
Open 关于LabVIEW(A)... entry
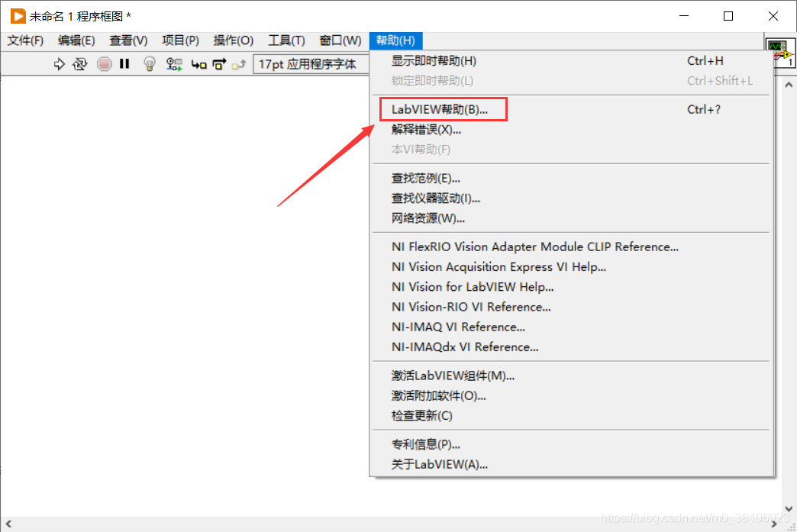pos(571,464)
